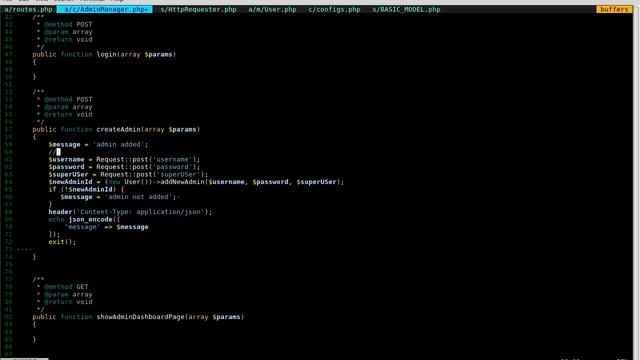The width and height of the screenshot is (640, 360).
Task: Click 'showAdminDashboardPage' function name
Action: point(140,317)
